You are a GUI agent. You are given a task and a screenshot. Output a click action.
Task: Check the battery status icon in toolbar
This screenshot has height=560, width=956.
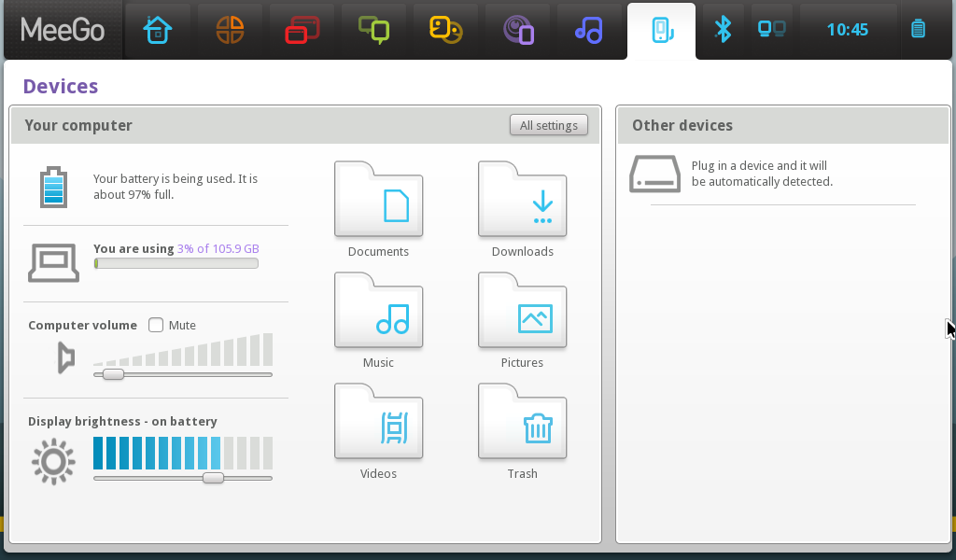tap(918, 29)
